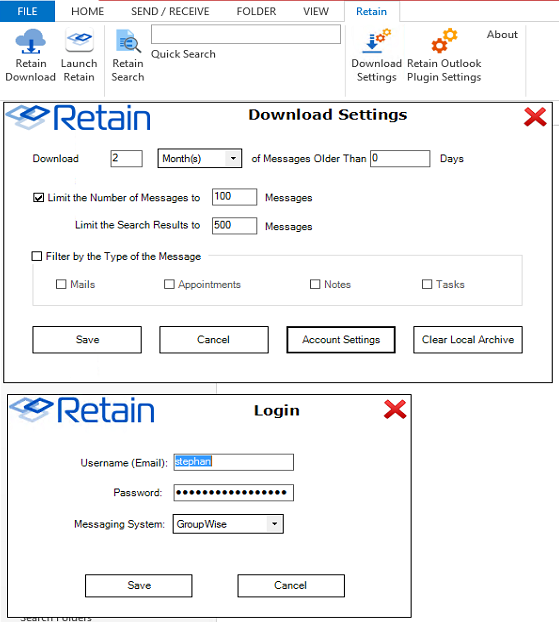This screenshot has height=622, width=559.
Task: Enable Filter by the Type of Message
Action: [37, 256]
